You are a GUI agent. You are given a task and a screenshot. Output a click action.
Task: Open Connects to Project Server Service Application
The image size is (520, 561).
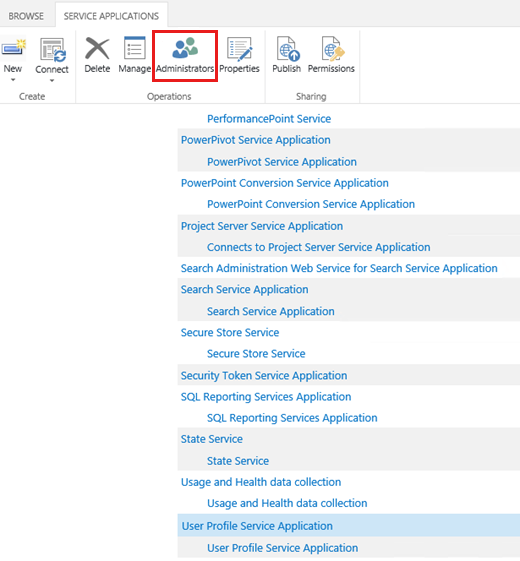319,247
